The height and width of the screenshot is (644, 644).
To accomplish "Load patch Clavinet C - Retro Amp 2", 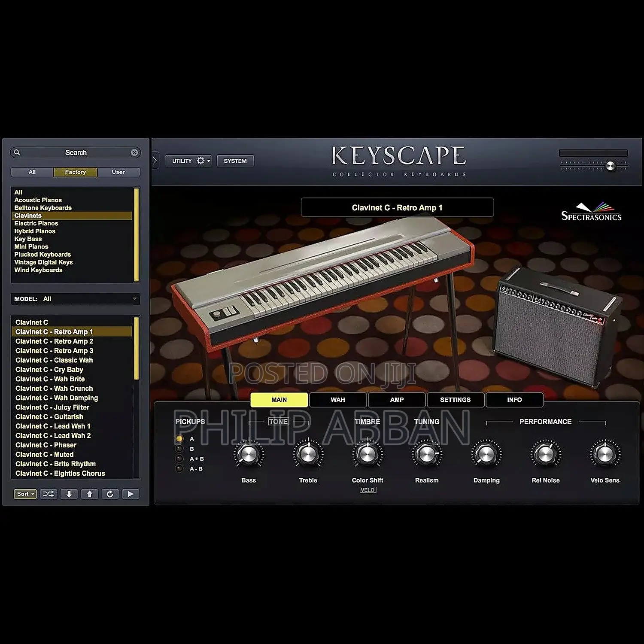I will point(72,341).
